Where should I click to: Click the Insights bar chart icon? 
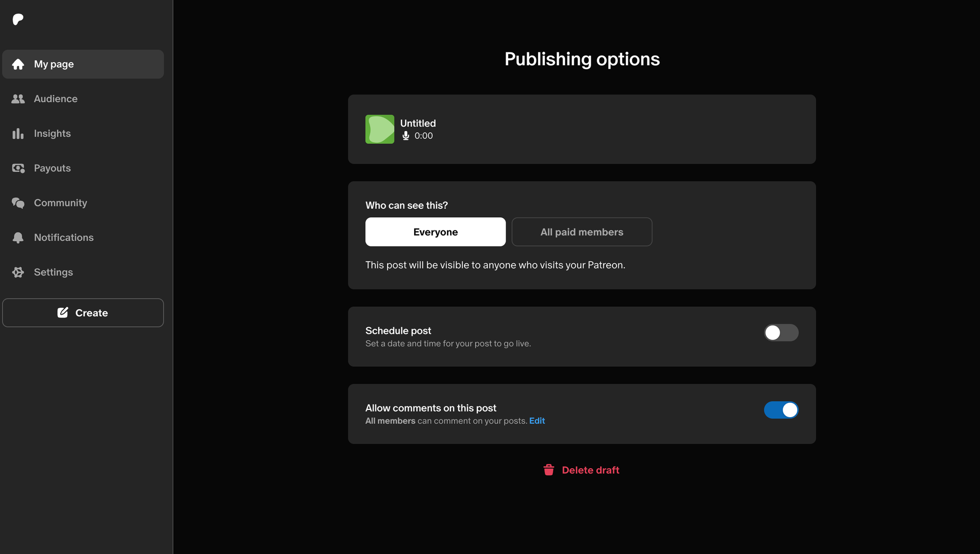(x=18, y=134)
